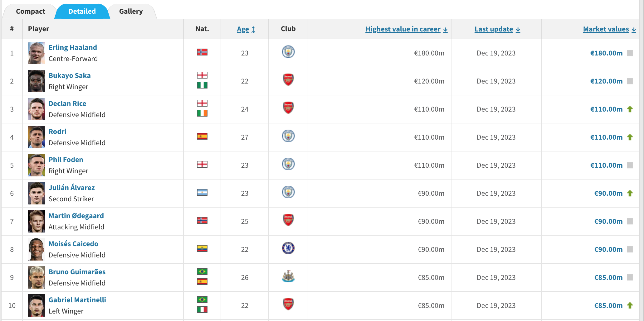
Task: Switch to the Gallery view tab
Action: 131,12
